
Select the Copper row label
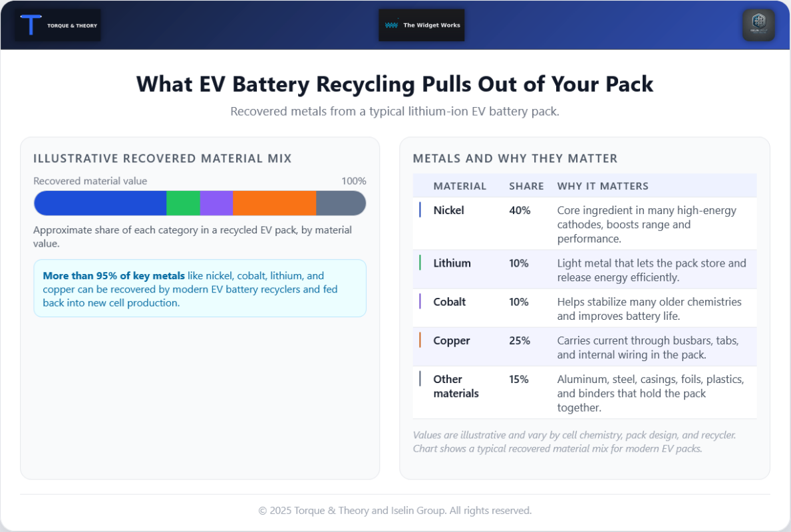[451, 340]
